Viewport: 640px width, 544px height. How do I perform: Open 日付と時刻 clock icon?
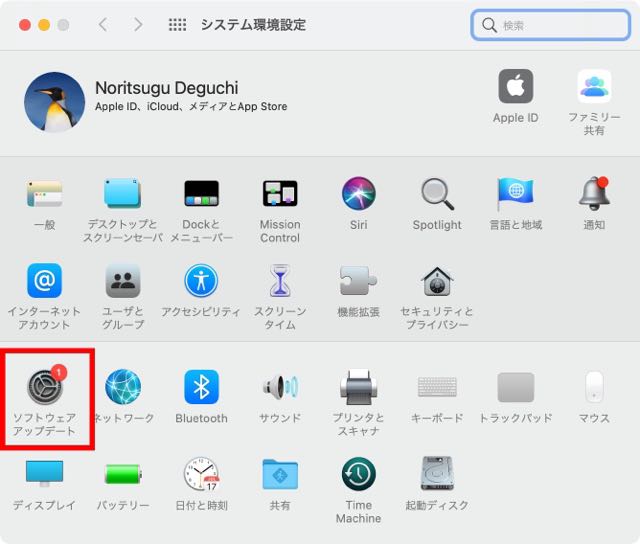[x=202, y=474]
